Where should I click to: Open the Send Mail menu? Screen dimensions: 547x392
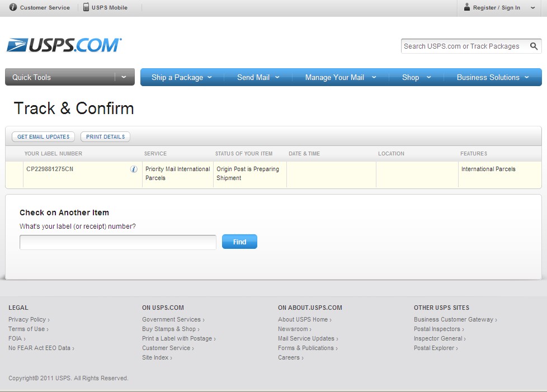258,77
